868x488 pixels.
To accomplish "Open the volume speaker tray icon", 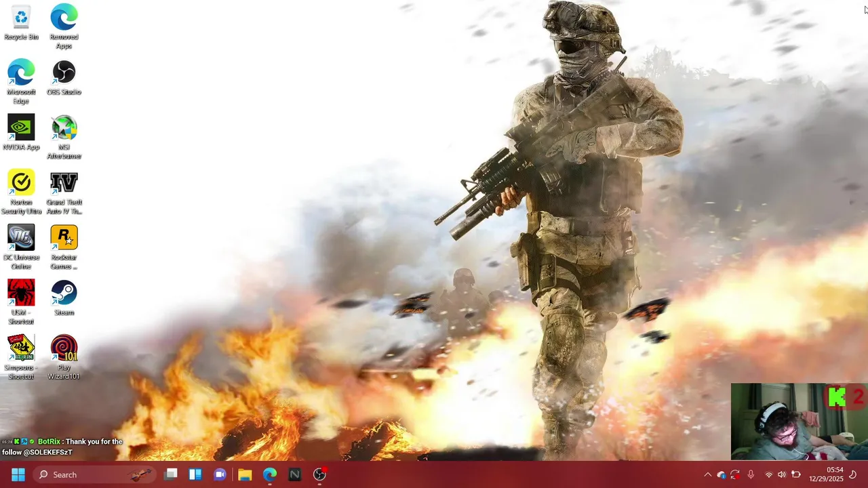I will pyautogui.click(x=782, y=474).
